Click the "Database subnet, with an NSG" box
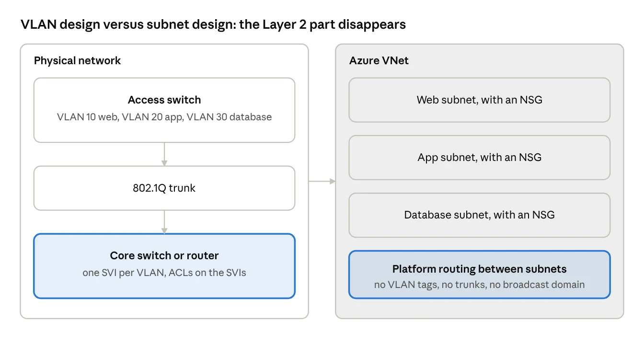Image resolution: width=644 pixels, height=345 pixels. point(480,215)
